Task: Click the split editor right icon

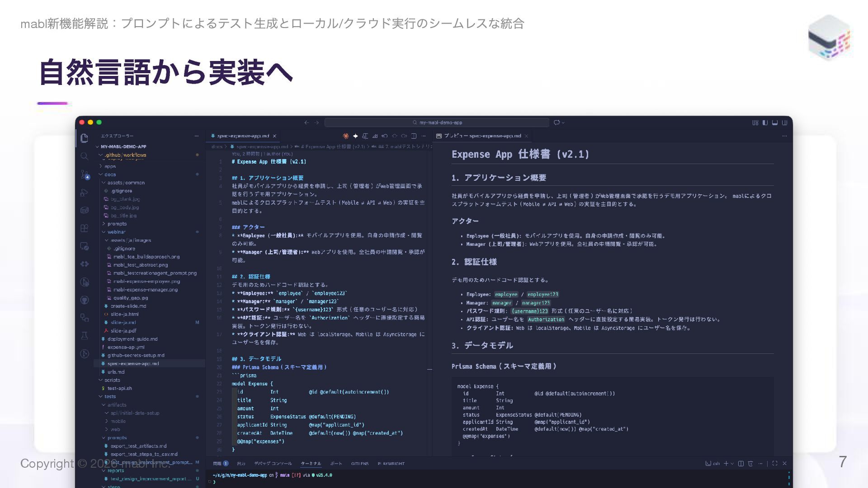Action: [x=414, y=136]
